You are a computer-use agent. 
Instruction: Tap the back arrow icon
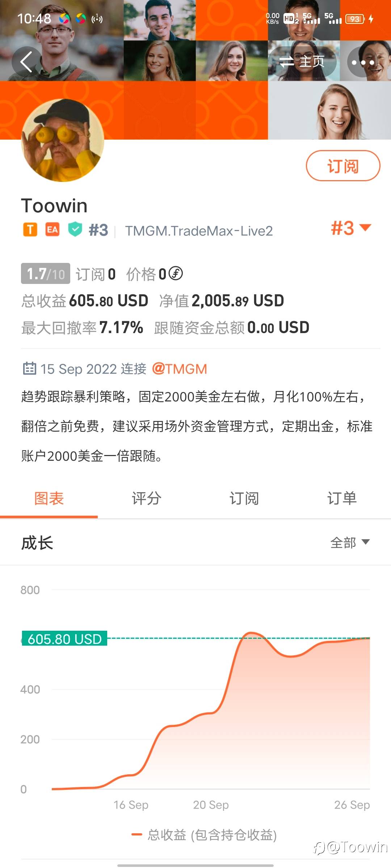tap(26, 62)
